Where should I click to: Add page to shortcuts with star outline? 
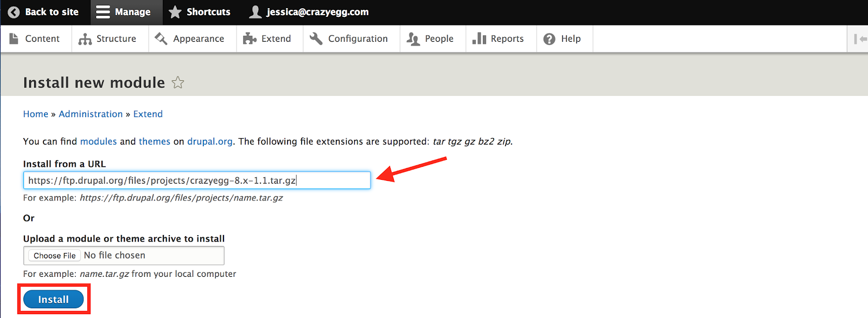178,82
